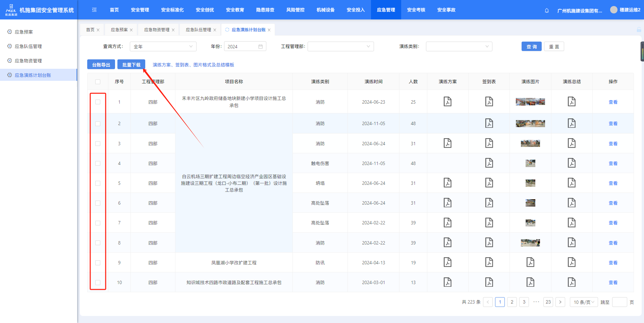Expand the 查询方式 dropdown

pos(163,47)
